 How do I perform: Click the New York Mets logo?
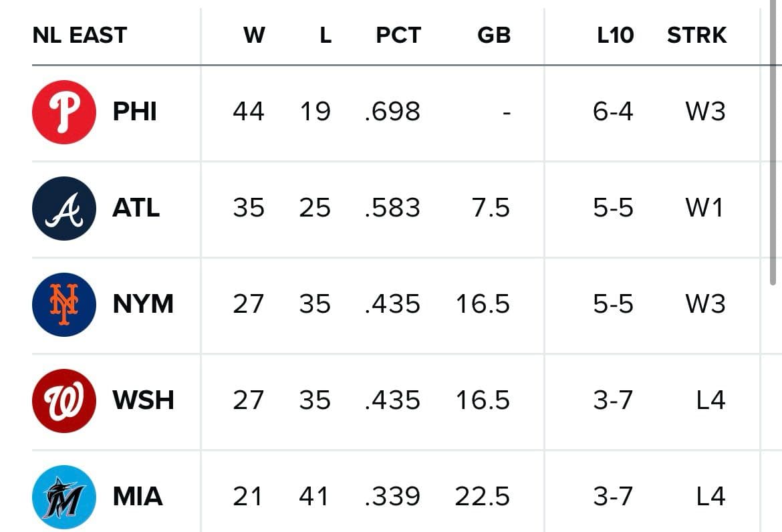64,304
